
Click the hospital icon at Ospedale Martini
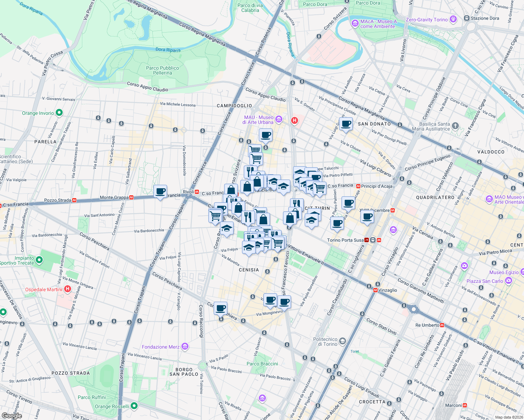coord(68,289)
